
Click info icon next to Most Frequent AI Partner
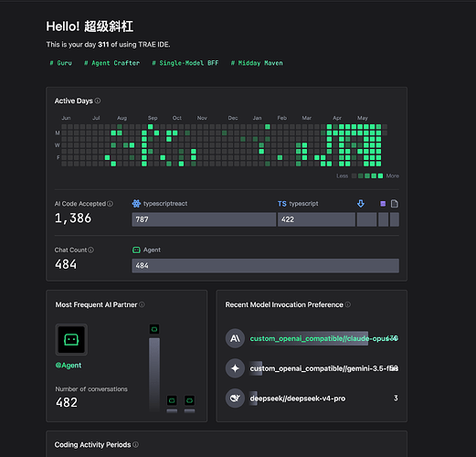pos(142,304)
